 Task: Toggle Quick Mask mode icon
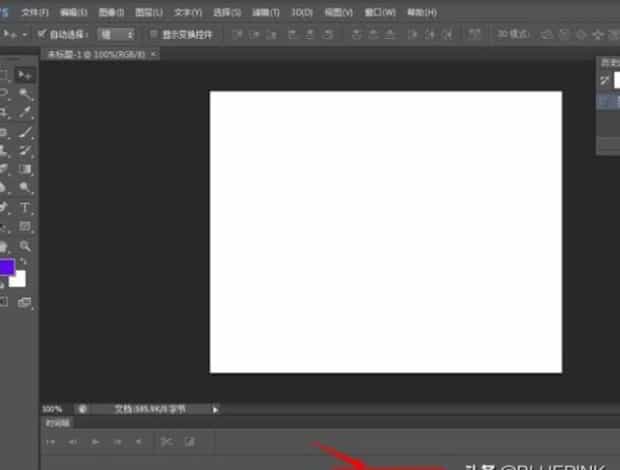4,301
